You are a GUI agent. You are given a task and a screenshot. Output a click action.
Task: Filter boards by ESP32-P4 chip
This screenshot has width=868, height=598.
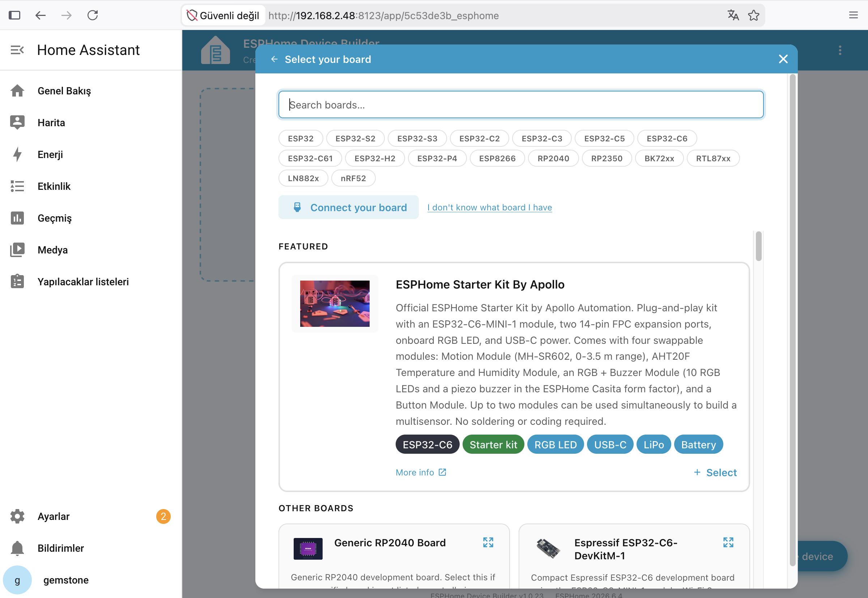[x=437, y=158]
